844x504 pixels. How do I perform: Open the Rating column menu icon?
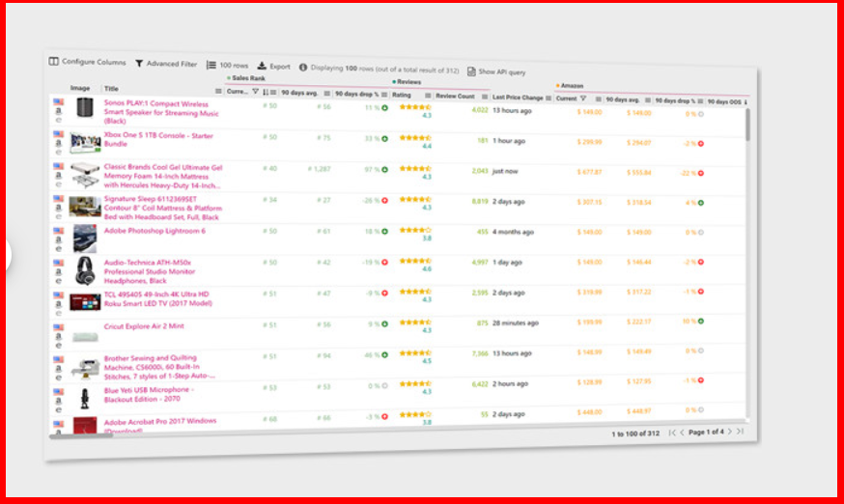tap(428, 96)
